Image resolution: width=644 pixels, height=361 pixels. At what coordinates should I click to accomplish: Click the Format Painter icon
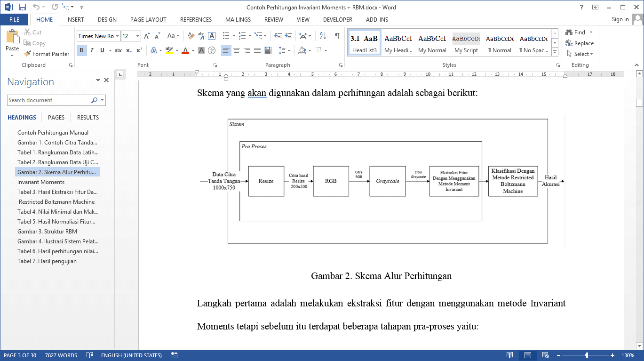pos(28,54)
